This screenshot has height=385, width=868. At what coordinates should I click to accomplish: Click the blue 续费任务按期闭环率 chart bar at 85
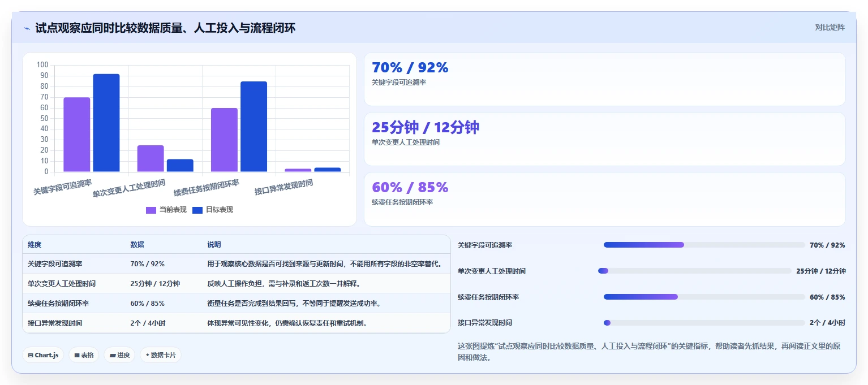[x=253, y=127]
